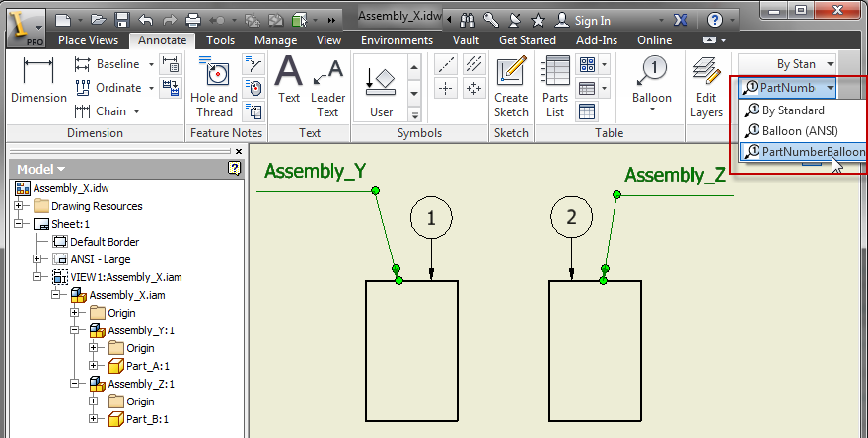Collapse the Assembly_Y:1 node

click(75, 330)
